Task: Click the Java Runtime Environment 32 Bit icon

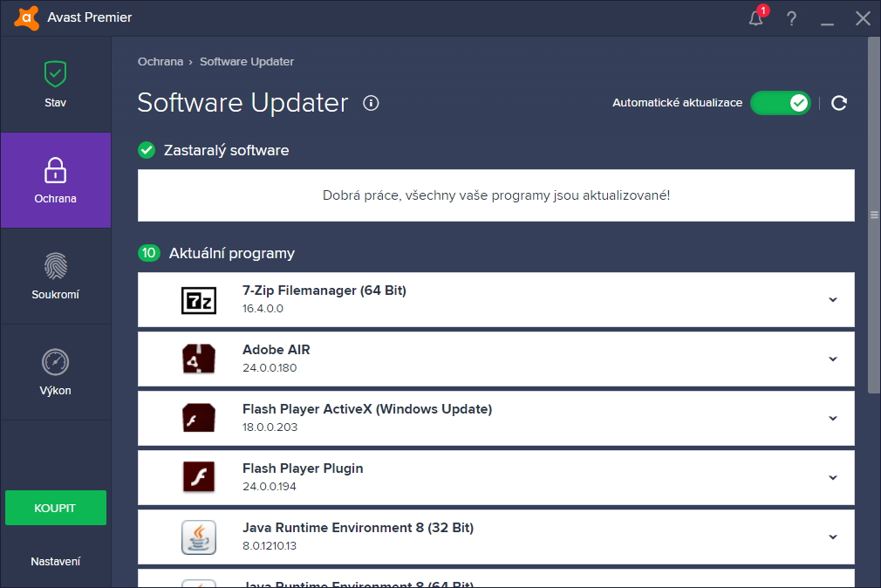Action: pyautogui.click(x=199, y=537)
